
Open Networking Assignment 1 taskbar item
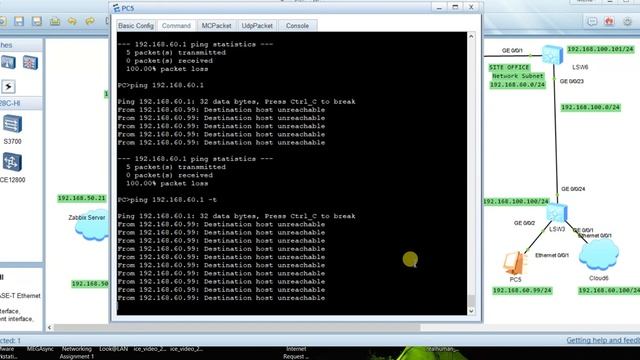click(x=77, y=353)
